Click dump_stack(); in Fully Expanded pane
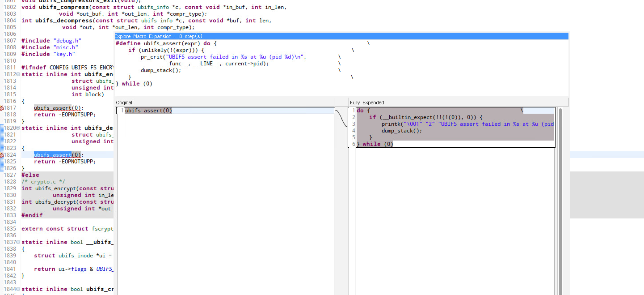644x295 pixels. 402,131
